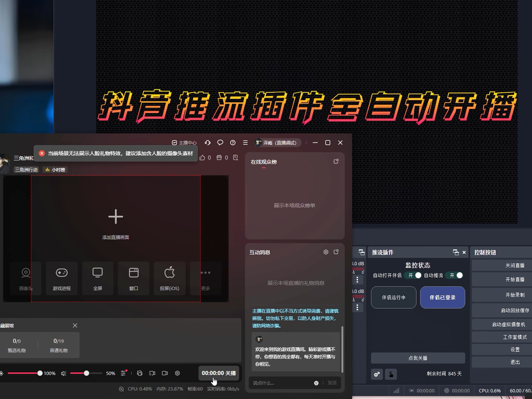Pop out the 在线观众榜 panel
The image size is (532, 399).
tap(336, 161)
